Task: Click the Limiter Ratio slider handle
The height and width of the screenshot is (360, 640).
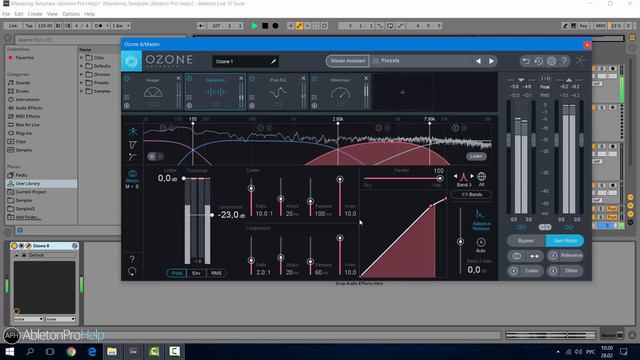Action: click(251, 189)
